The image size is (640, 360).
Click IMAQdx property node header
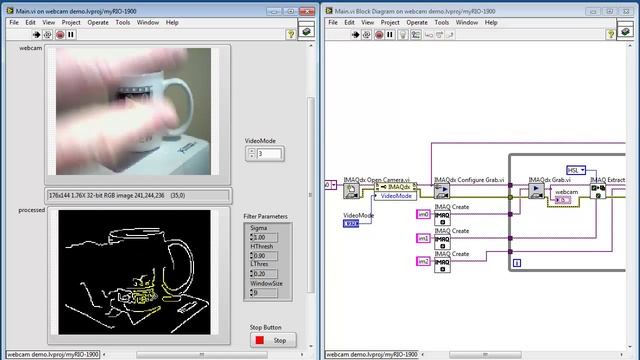pyautogui.click(x=395, y=187)
